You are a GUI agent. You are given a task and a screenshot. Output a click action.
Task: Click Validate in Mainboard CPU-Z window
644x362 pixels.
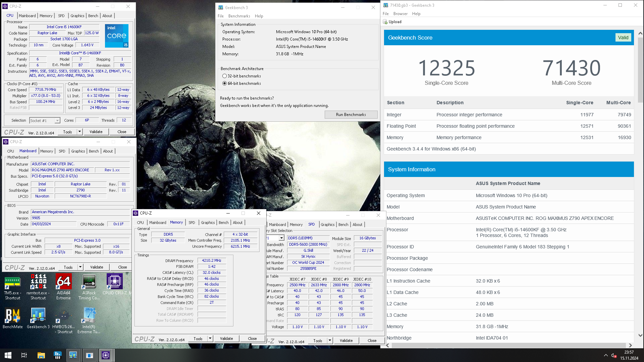pos(97,267)
